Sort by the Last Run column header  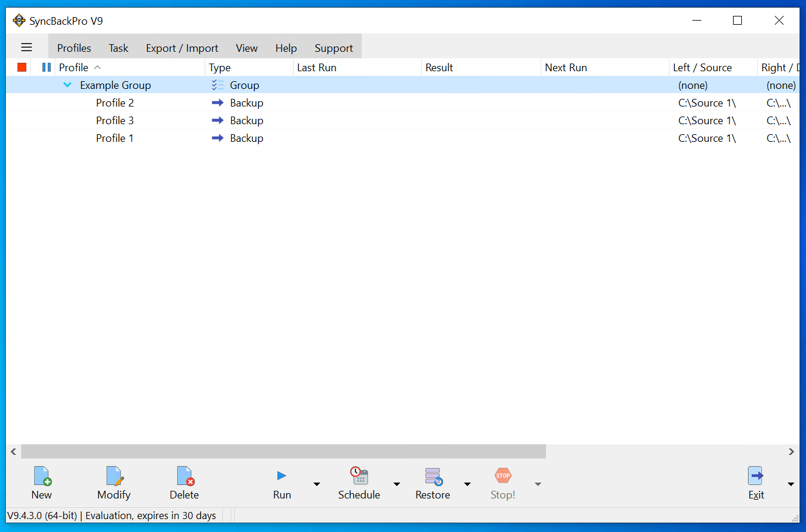point(357,68)
